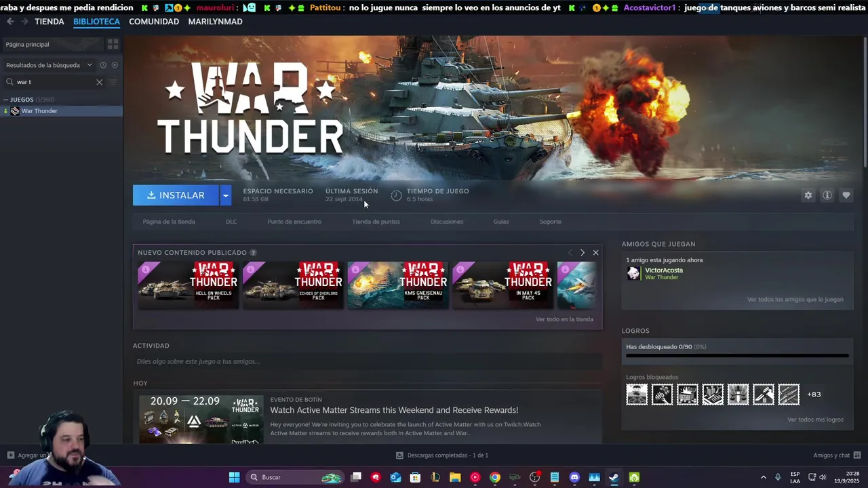
Task: Go forward with the right navigation arrow
Action: 24,22
